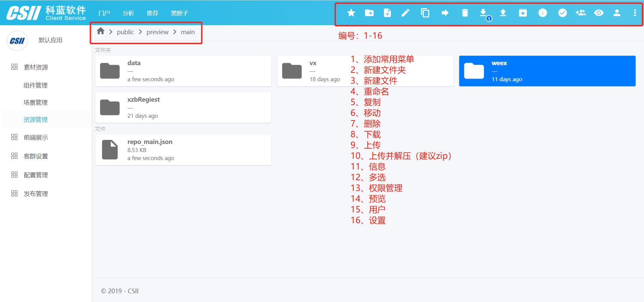Expand the 前端展示 sidebar group
Image resolution: width=644 pixels, height=302 pixels.
point(36,137)
